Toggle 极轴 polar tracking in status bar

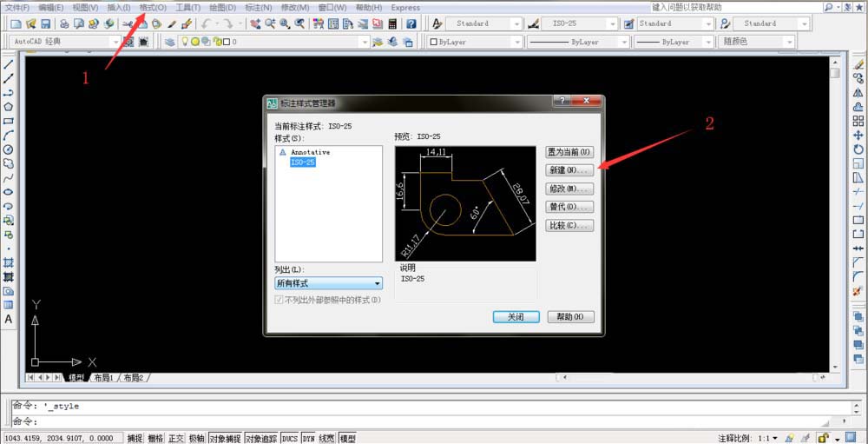tap(196, 439)
